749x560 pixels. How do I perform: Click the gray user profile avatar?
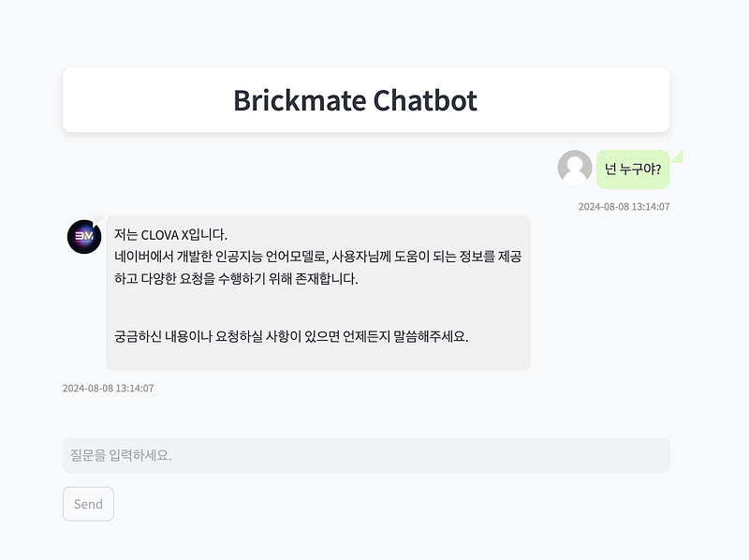(575, 168)
